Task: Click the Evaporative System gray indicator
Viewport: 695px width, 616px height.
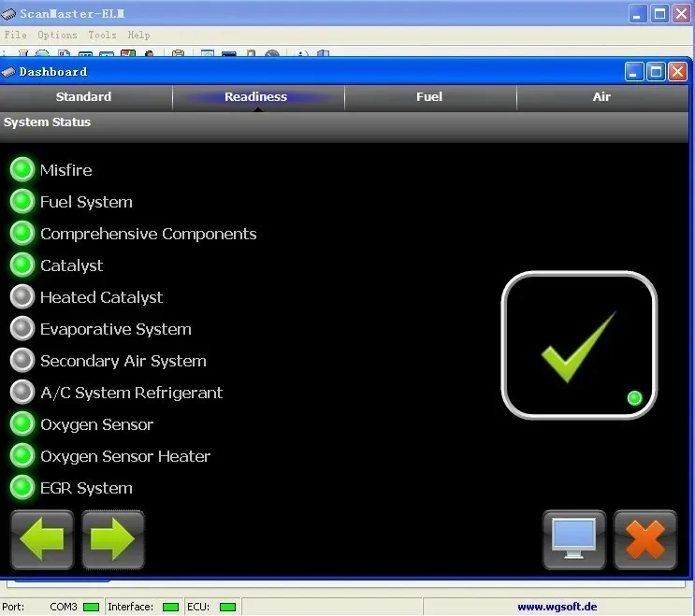Action: tap(22, 329)
